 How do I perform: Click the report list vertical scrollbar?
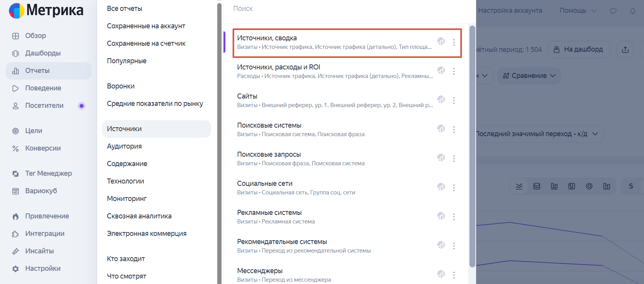click(472, 146)
